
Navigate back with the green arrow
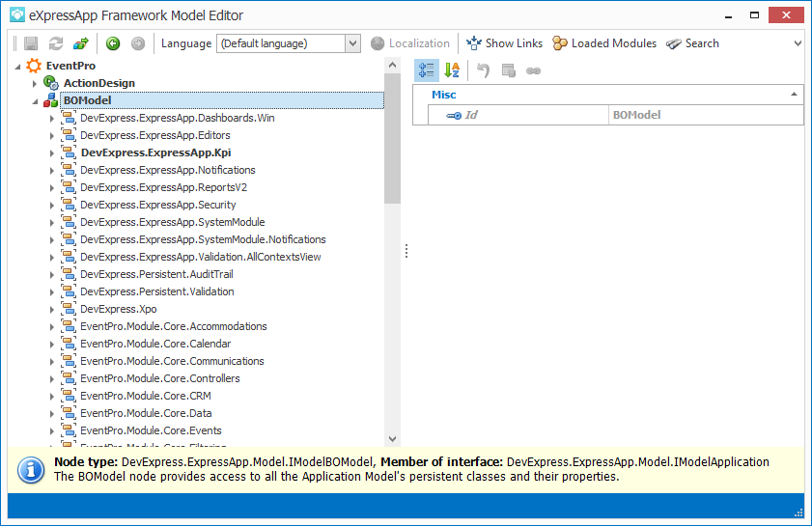coord(113,43)
